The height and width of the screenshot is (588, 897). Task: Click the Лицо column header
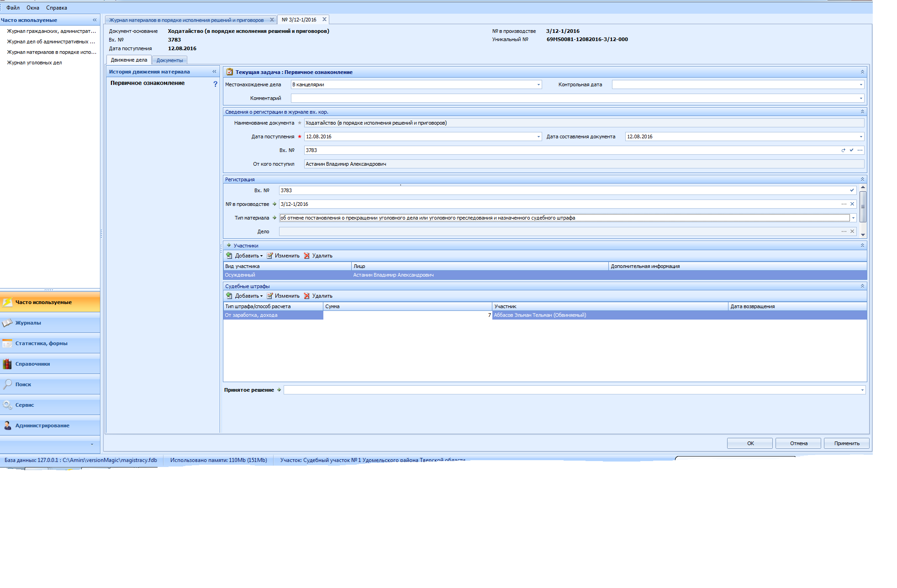(480, 266)
